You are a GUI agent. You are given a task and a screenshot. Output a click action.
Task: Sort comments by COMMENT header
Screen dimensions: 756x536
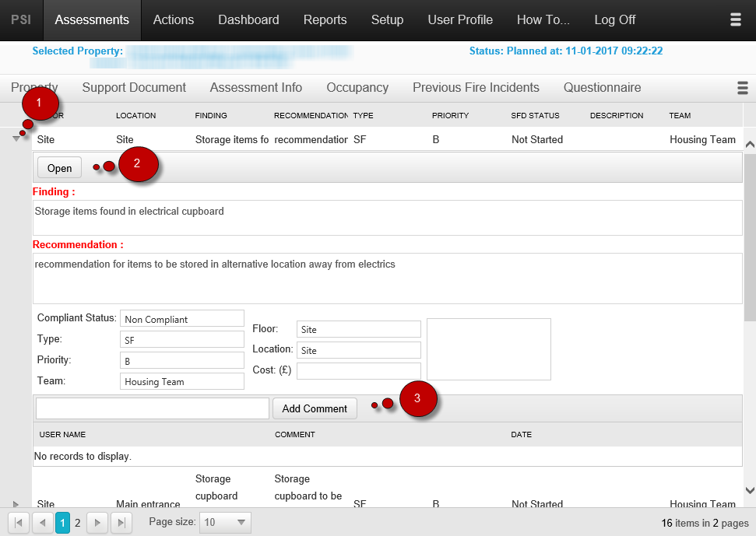tap(295, 434)
